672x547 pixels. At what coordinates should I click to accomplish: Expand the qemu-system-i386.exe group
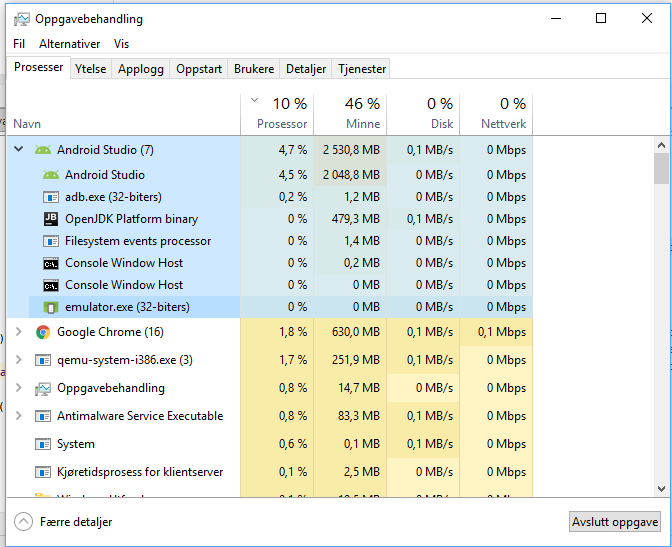[x=18, y=360]
